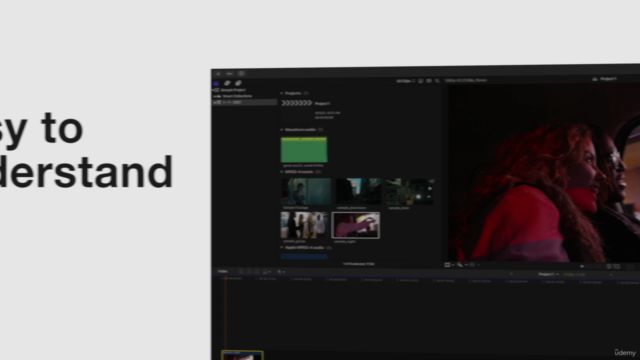Screen dimensions: 640x360
Task: Select the green waveform audio clip
Action: click(304, 149)
